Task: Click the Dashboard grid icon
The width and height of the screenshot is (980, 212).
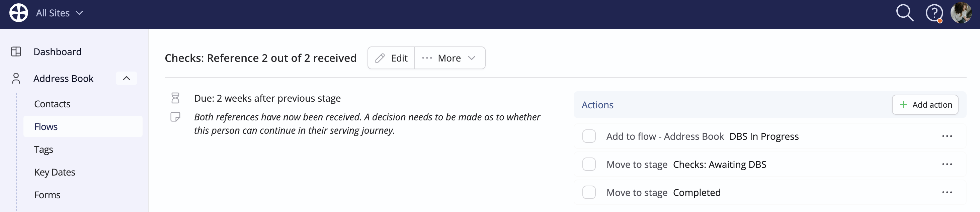Action: [x=16, y=52]
